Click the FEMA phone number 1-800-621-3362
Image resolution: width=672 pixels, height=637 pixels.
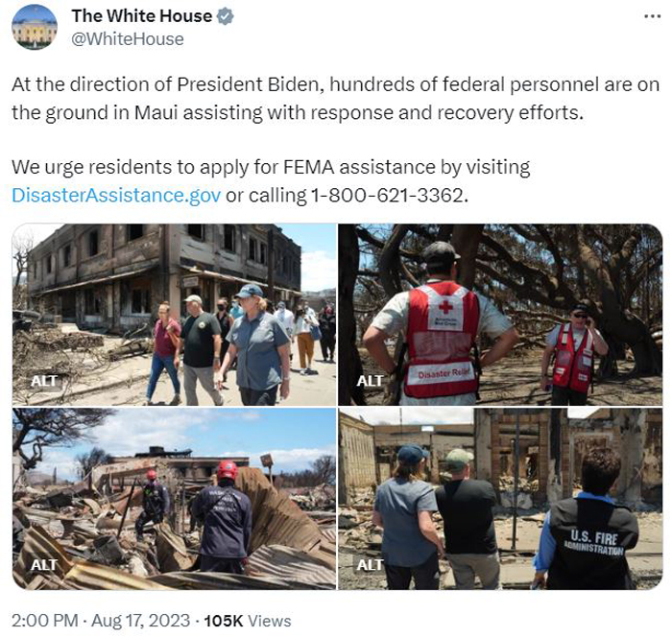[387, 196]
